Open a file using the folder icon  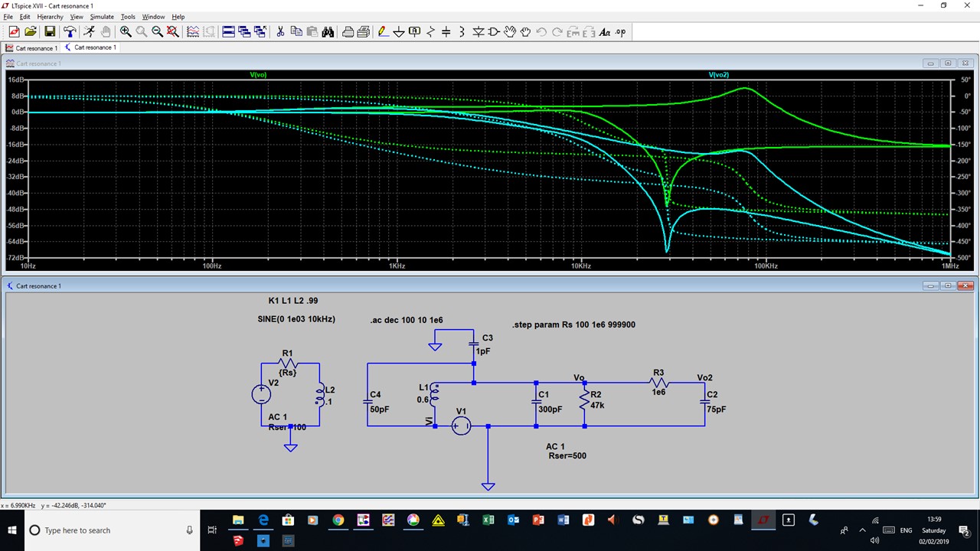pyautogui.click(x=31, y=31)
